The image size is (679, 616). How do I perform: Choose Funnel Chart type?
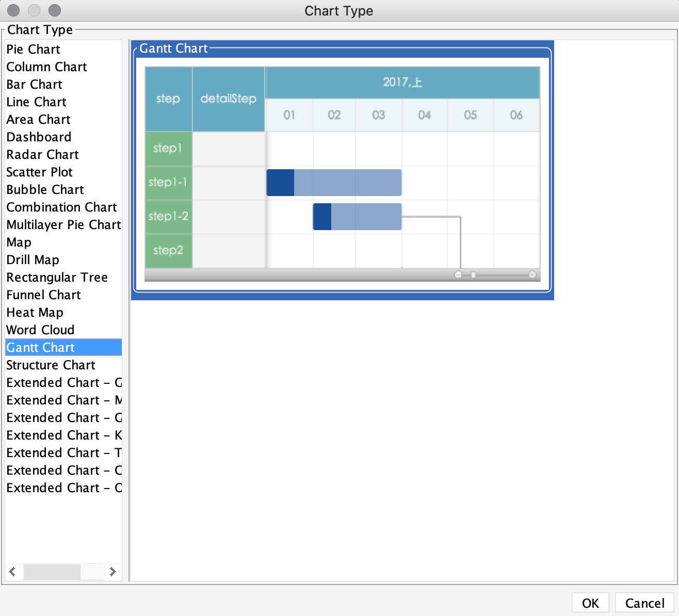43,295
